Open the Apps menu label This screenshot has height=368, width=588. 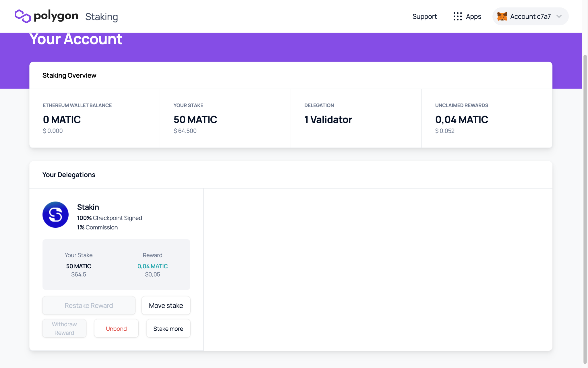tap(473, 16)
